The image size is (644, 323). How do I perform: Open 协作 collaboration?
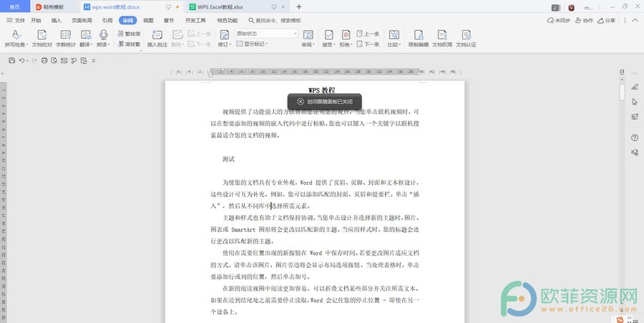(x=585, y=20)
